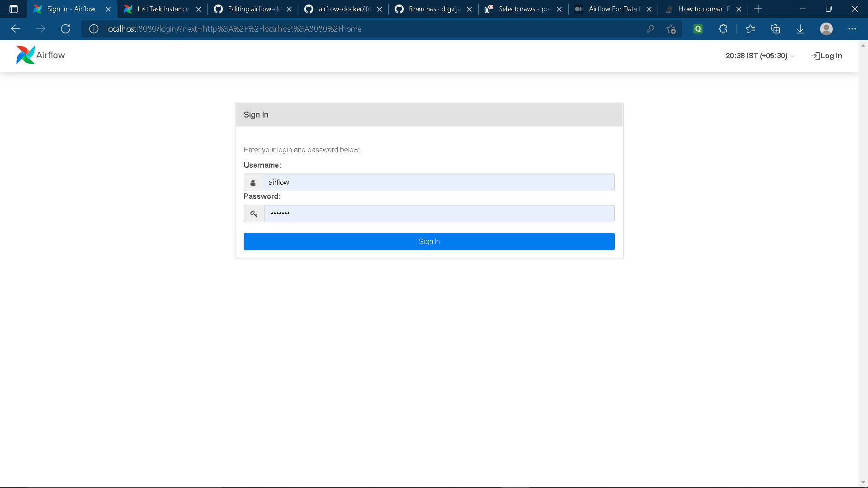Click the page info icon in address bar
The width and height of the screenshot is (868, 488).
coord(94,28)
